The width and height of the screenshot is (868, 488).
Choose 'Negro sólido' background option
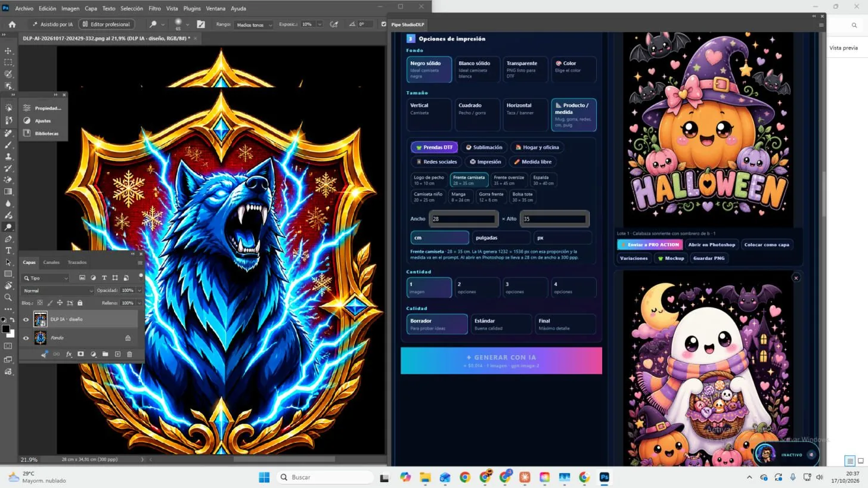pos(429,69)
